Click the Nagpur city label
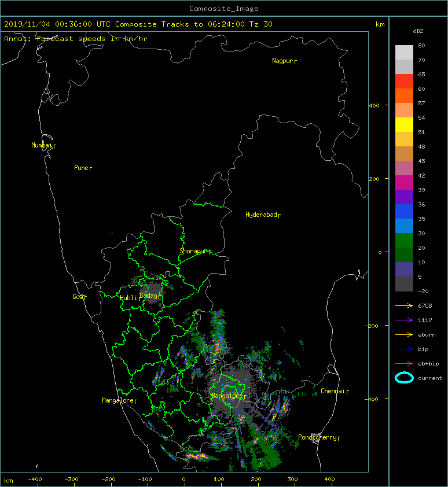The image size is (448, 487). 284,61
